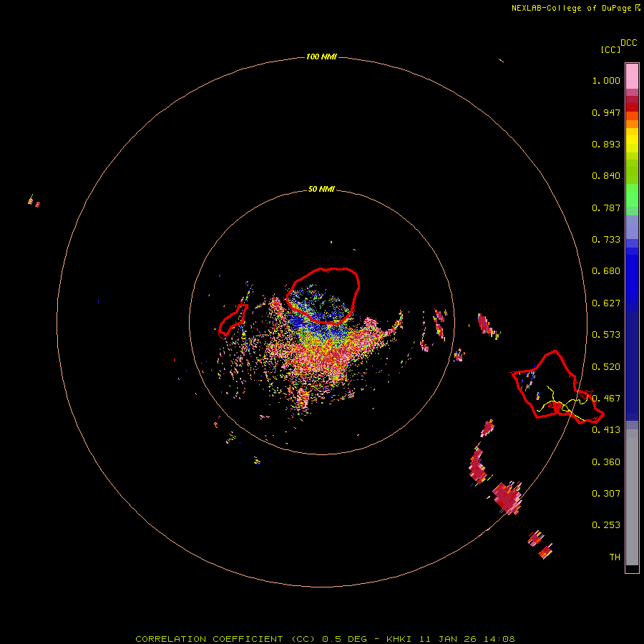Viewport: 644px width, 644px height.
Task: Click the small red island outline west of center
Action: point(233,320)
